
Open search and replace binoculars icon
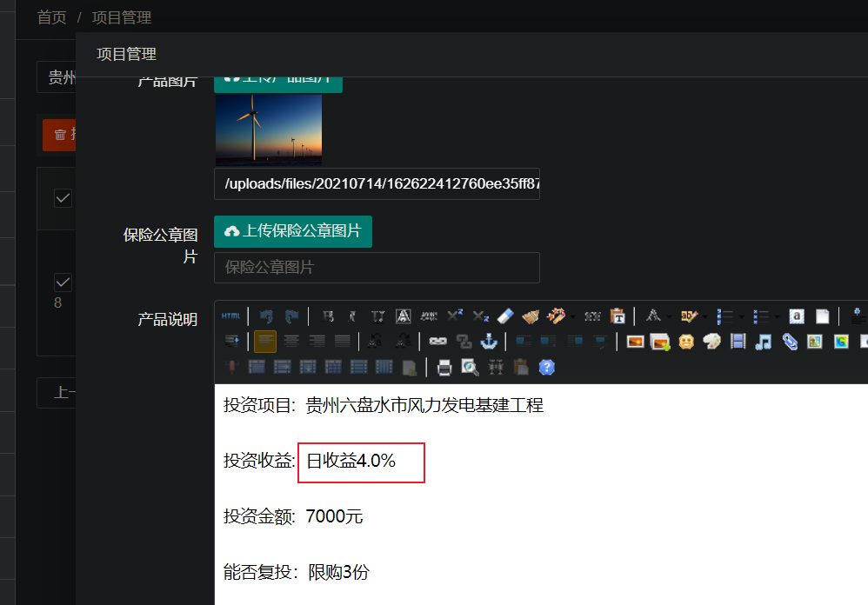click(496, 367)
